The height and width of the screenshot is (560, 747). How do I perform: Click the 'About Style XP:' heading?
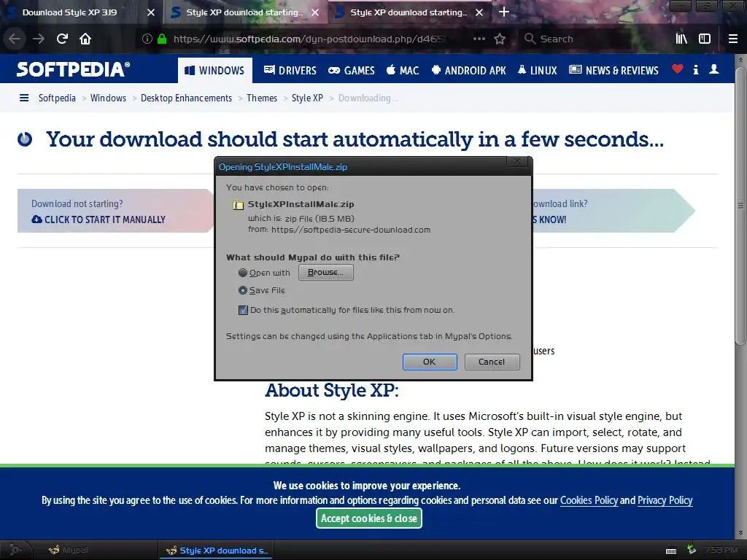(332, 391)
